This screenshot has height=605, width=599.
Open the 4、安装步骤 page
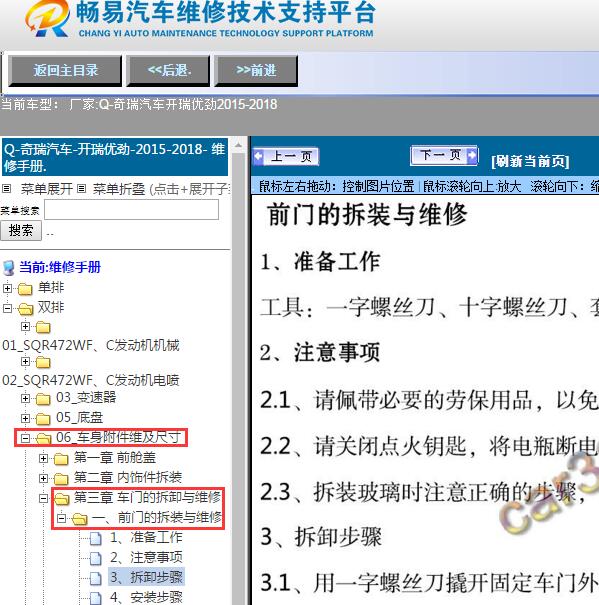click(146, 597)
